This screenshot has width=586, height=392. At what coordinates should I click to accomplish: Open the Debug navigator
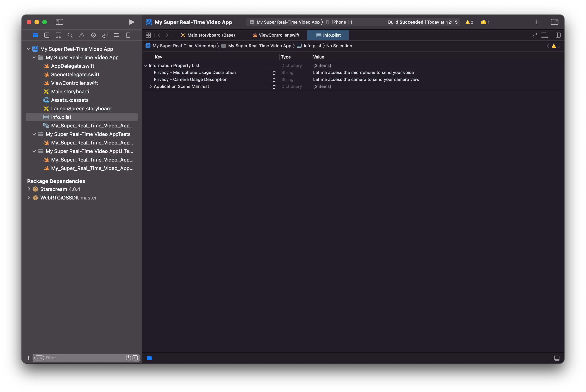[105, 35]
